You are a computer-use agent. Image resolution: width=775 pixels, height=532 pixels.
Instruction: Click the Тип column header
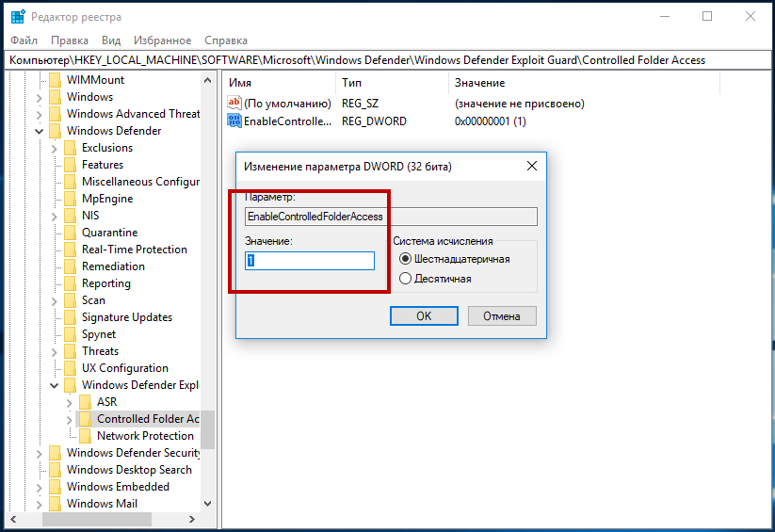tap(393, 83)
